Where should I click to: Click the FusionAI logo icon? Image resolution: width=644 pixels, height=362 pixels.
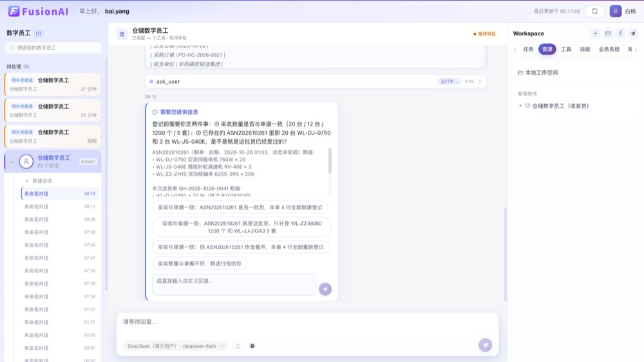(14, 11)
